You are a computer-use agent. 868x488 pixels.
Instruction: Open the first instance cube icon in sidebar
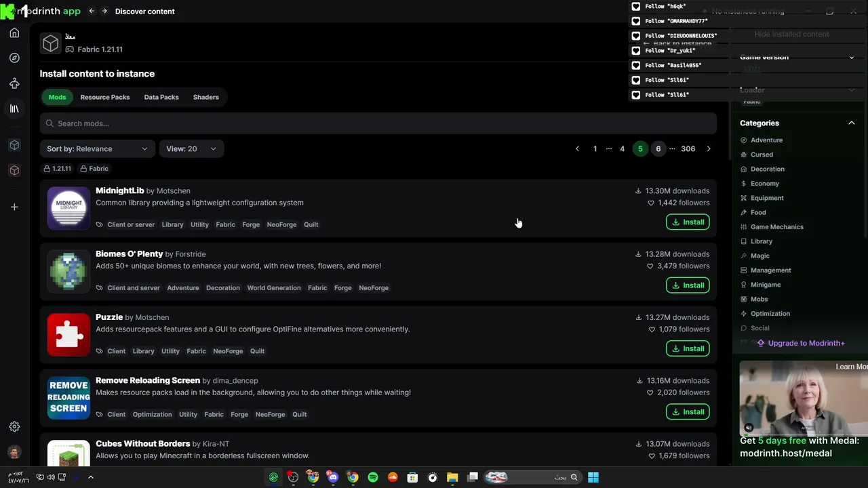(x=14, y=145)
